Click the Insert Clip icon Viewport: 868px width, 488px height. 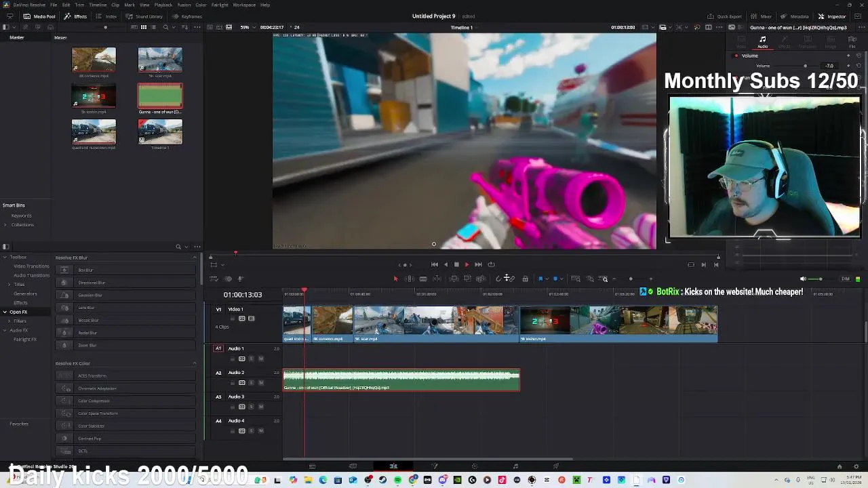click(454, 279)
